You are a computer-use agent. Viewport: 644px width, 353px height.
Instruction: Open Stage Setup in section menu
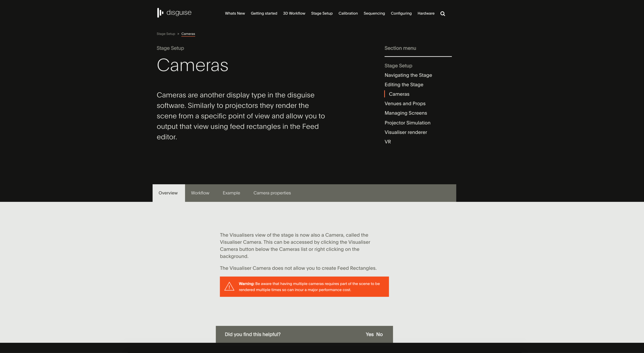[x=398, y=66]
